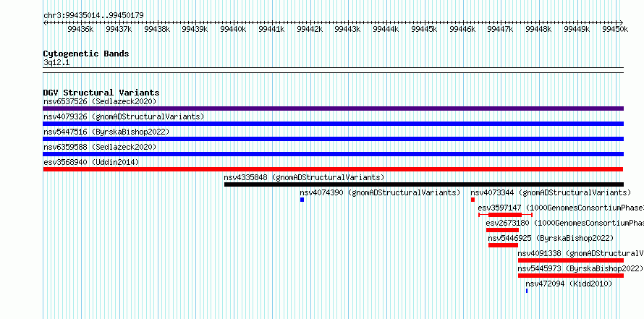Image resolution: width=644 pixels, height=319 pixels.
Task: Click esv2673180 variant label
Action: click(564, 223)
